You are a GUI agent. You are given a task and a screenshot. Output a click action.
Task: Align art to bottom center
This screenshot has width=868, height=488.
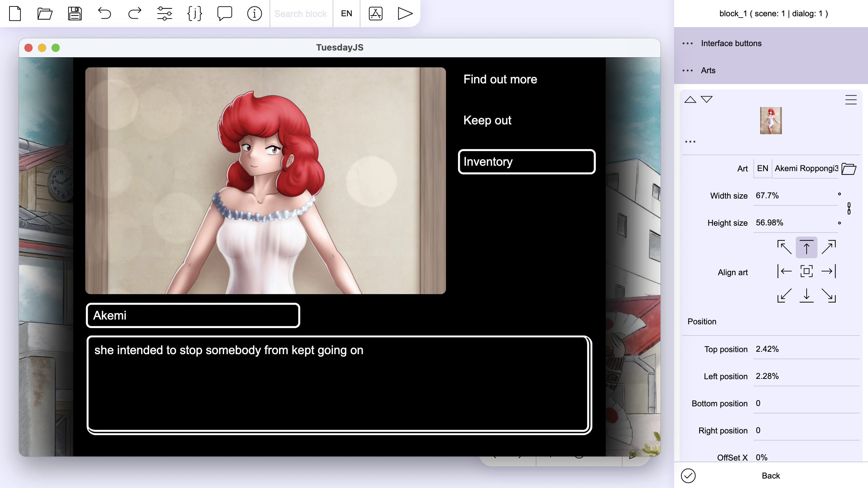[806, 295]
